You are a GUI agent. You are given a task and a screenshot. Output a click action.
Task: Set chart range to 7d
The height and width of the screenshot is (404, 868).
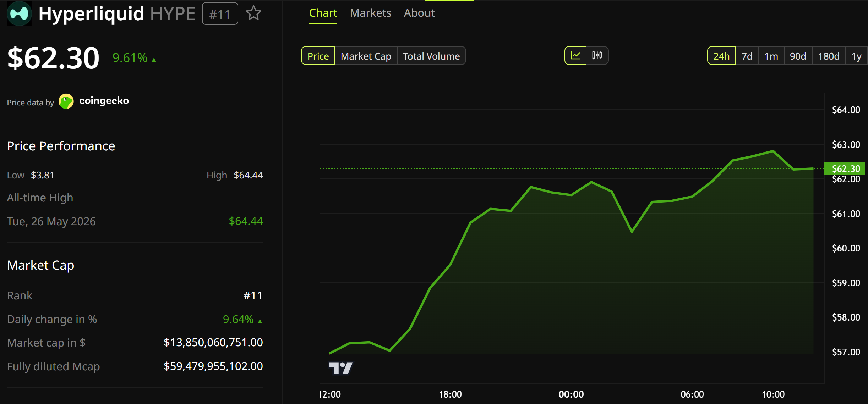pyautogui.click(x=747, y=56)
